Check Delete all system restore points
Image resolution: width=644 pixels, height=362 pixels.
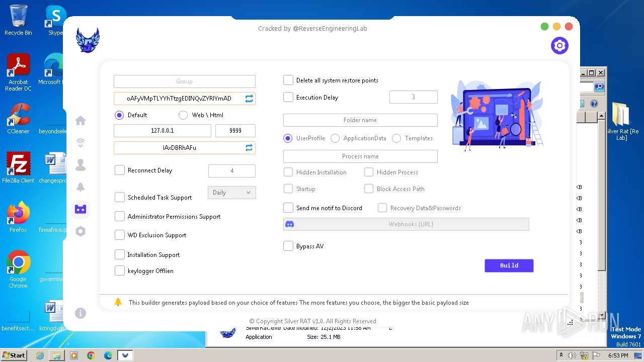288,80
